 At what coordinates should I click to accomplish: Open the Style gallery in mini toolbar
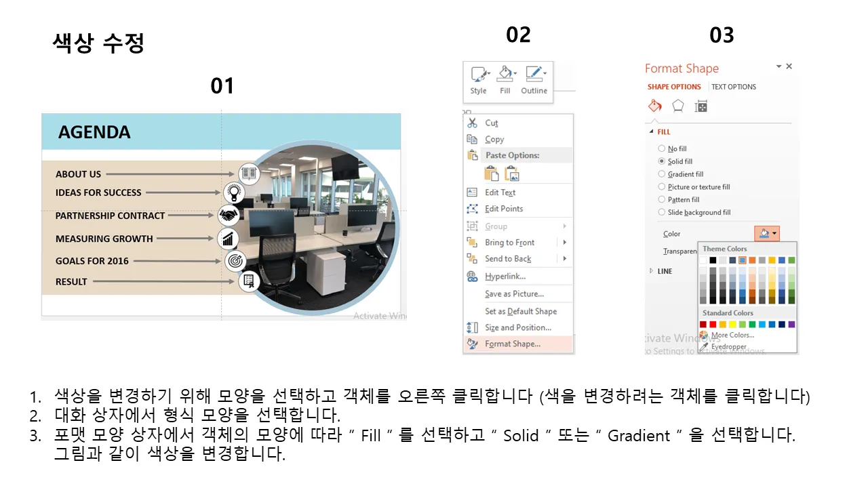point(479,75)
